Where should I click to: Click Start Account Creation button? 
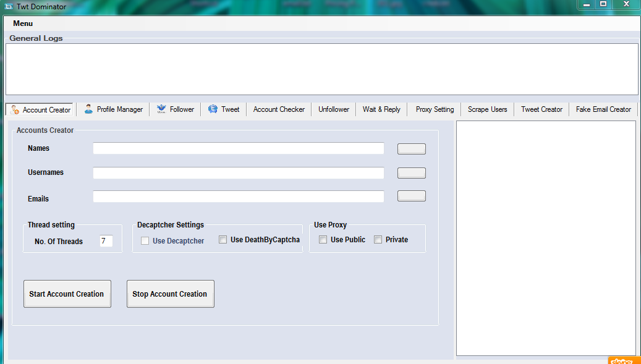[x=67, y=294]
